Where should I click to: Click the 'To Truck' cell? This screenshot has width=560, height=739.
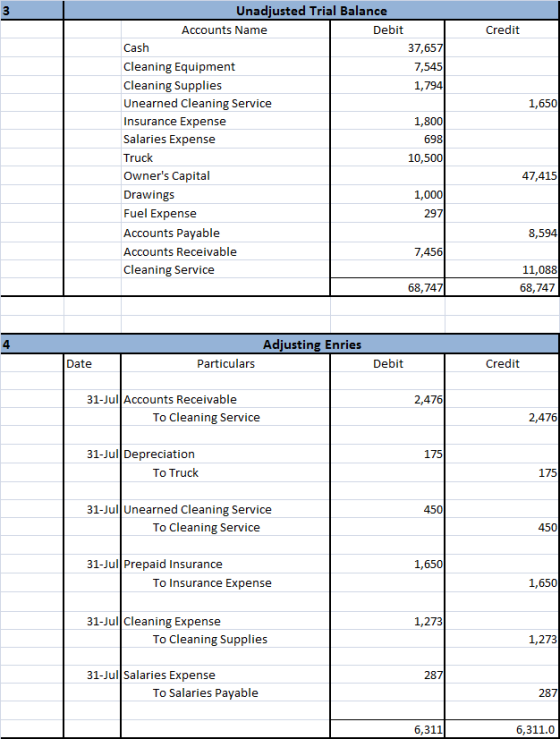tap(225, 473)
